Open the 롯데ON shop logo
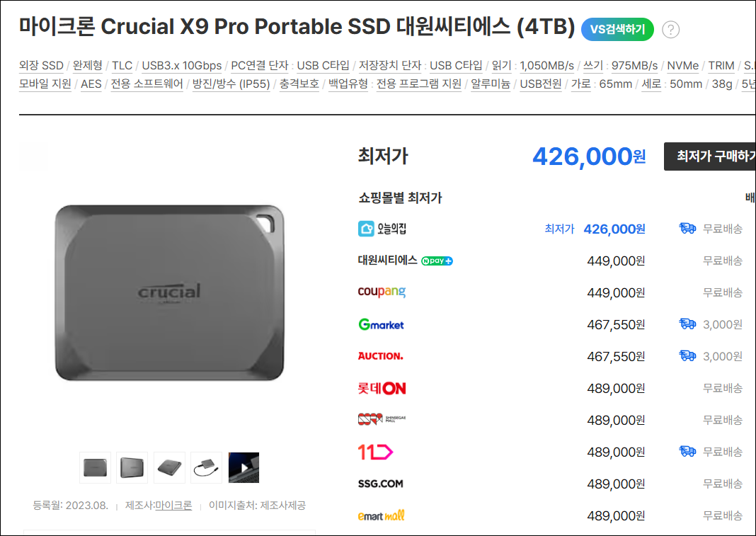 coord(382,388)
